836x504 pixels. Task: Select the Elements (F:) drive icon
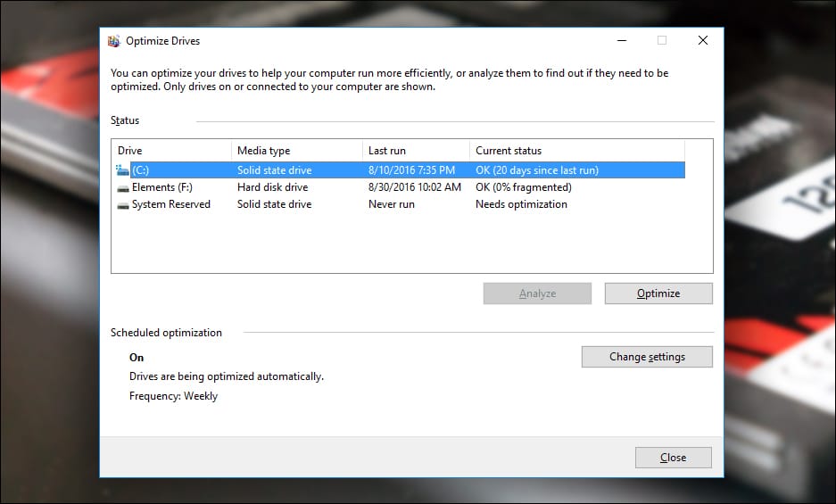click(123, 187)
